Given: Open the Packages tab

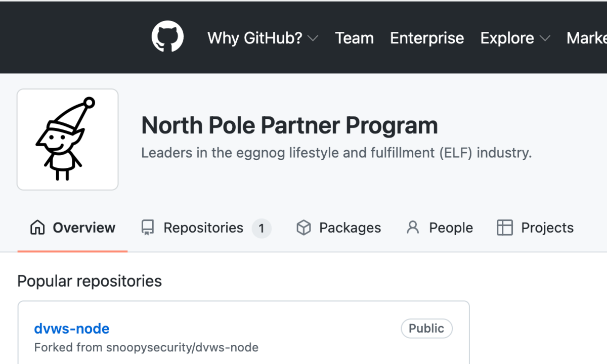Looking at the screenshot, I should pyautogui.click(x=338, y=228).
